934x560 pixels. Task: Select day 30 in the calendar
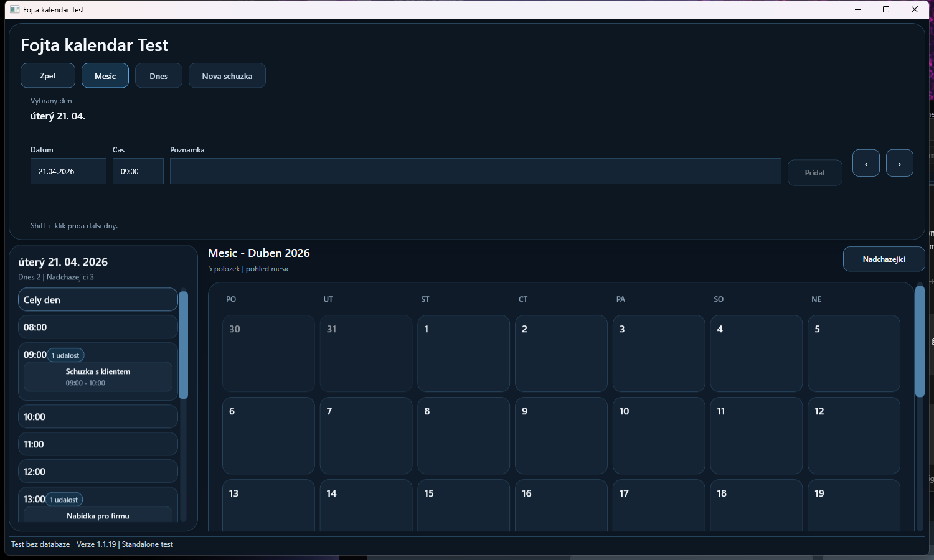coord(268,353)
